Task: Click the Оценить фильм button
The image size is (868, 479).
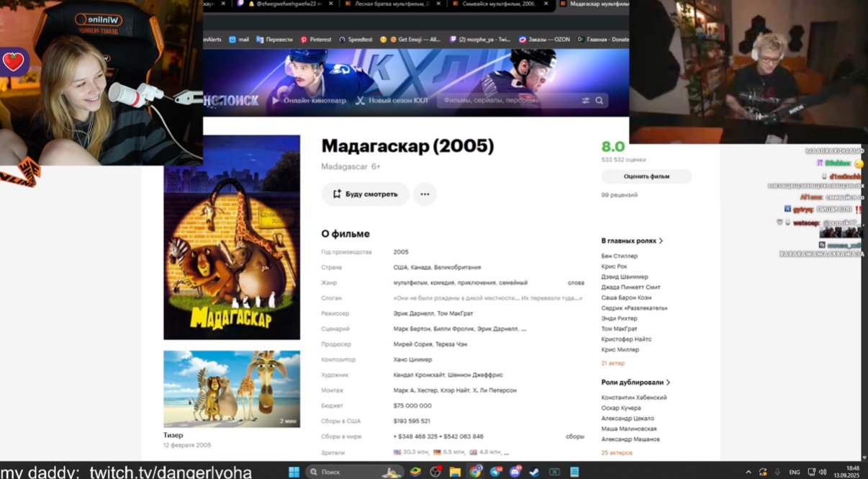Action: pos(646,176)
